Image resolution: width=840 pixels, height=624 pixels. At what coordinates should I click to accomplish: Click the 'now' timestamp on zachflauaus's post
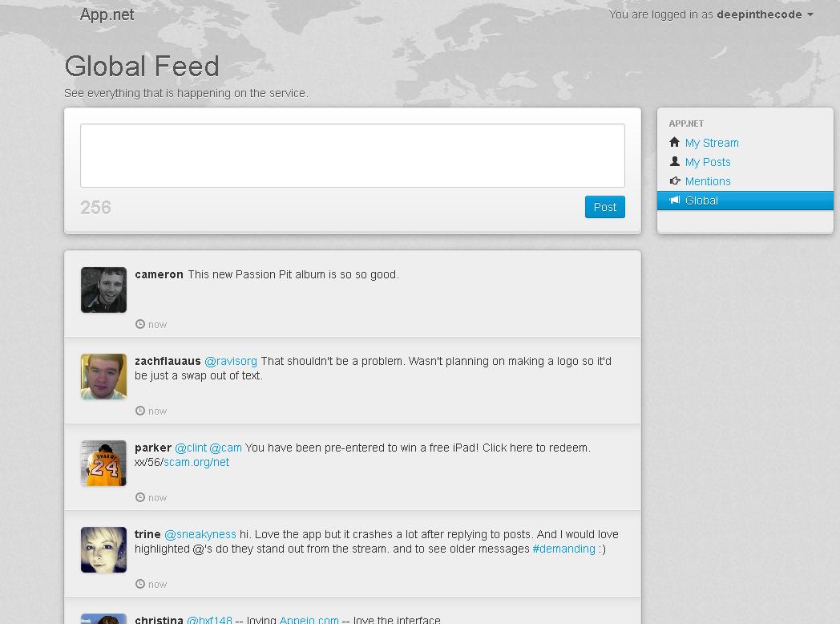(x=157, y=411)
